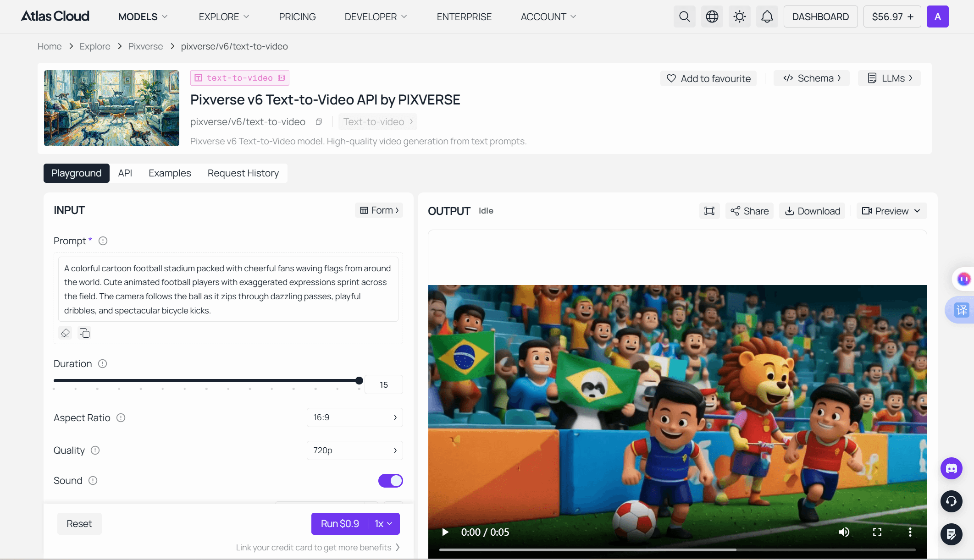Go to Home breadcrumb
The width and height of the screenshot is (974, 560).
(x=50, y=46)
